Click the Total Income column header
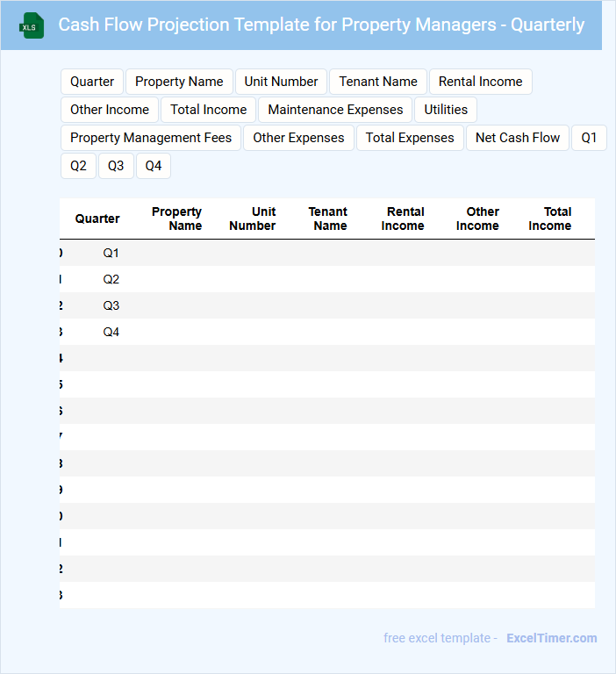616x674 pixels. 550,219
